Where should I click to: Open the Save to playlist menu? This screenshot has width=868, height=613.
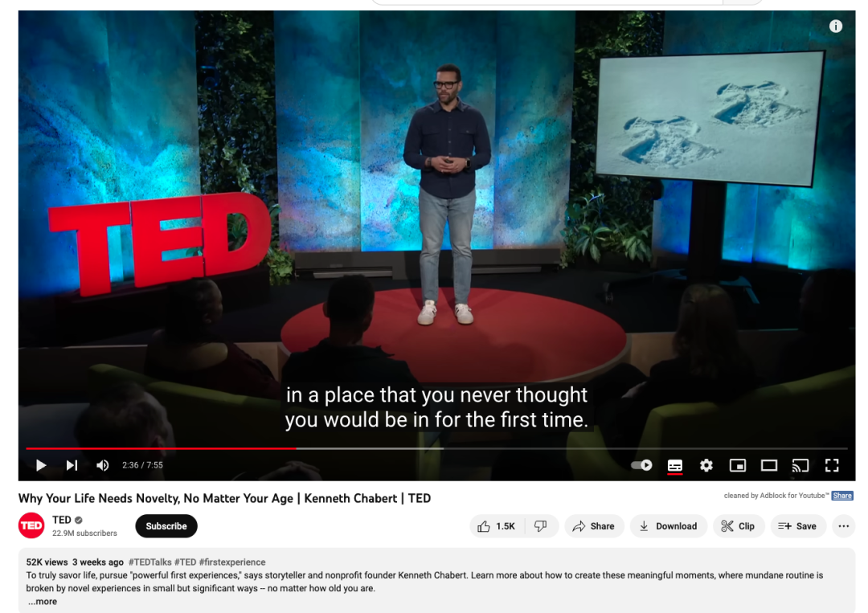(797, 526)
